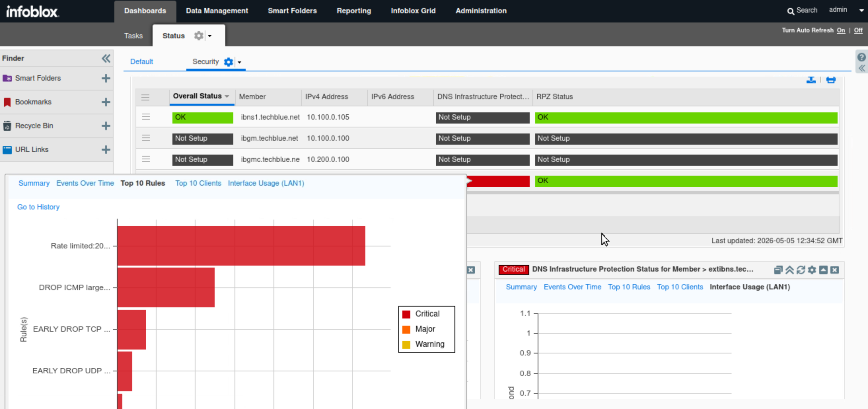Click the Smart Folders purple folder icon
The height and width of the screenshot is (409, 868).
click(7, 78)
